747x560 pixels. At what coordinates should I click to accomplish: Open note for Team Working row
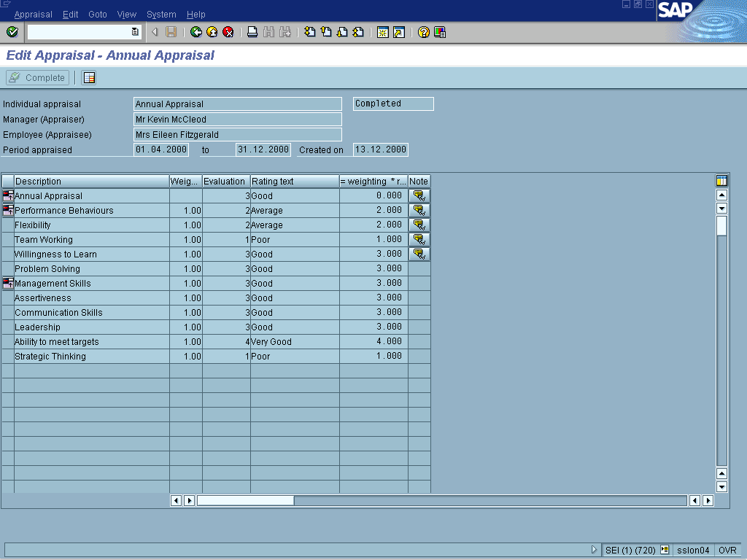(x=419, y=239)
